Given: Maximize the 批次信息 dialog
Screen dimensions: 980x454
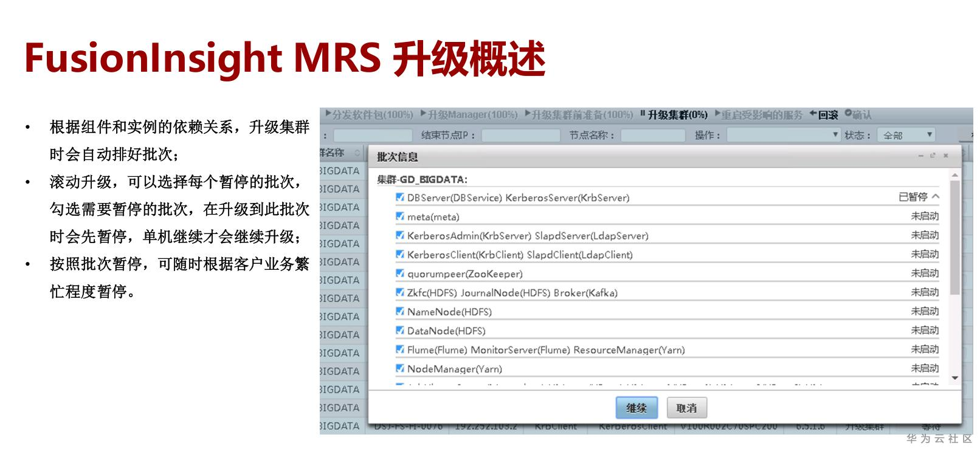Looking at the screenshot, I should (933, 156).
